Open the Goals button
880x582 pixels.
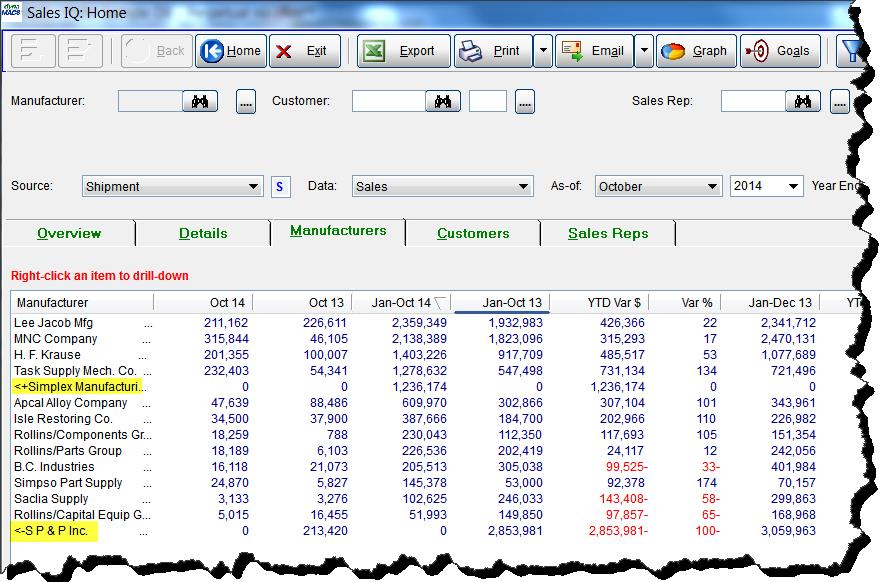pyautogui.click(x=780, y=51)
